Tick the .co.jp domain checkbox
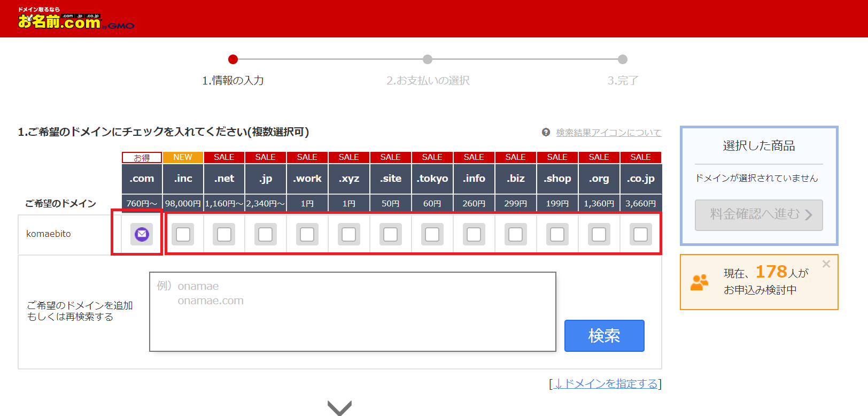868x416 pixels. pyautogui.click(x=640, y=234)
